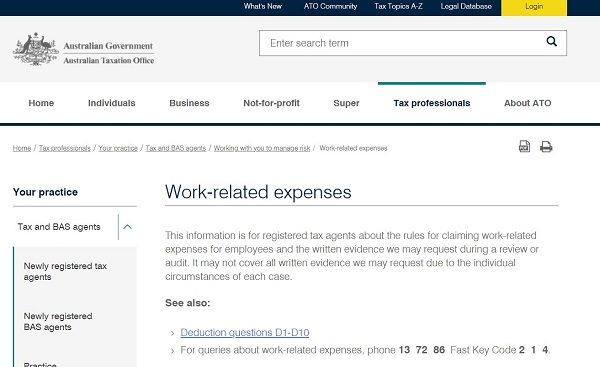Click the Work-related expenses page heading

pos(258,192)
